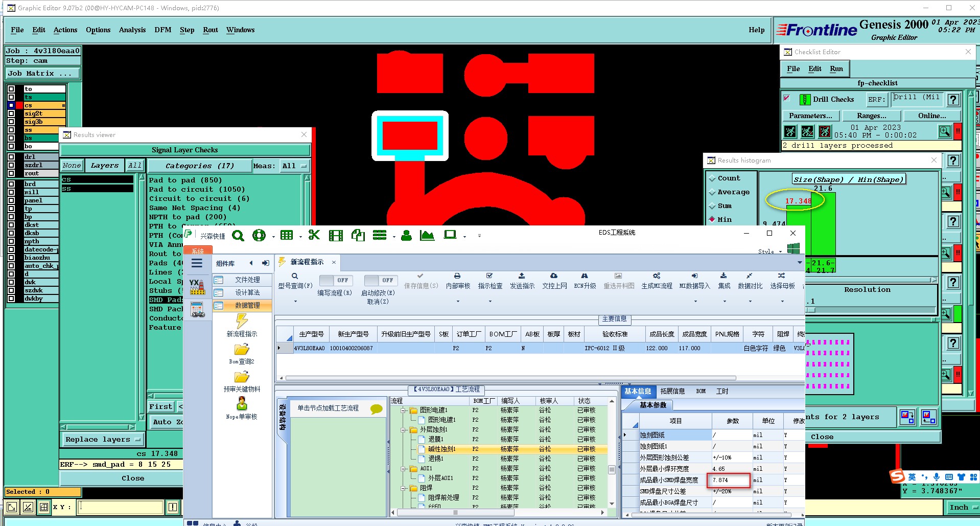Open Meas: All dropdown in Results viewer

click(x=295, y=166)
